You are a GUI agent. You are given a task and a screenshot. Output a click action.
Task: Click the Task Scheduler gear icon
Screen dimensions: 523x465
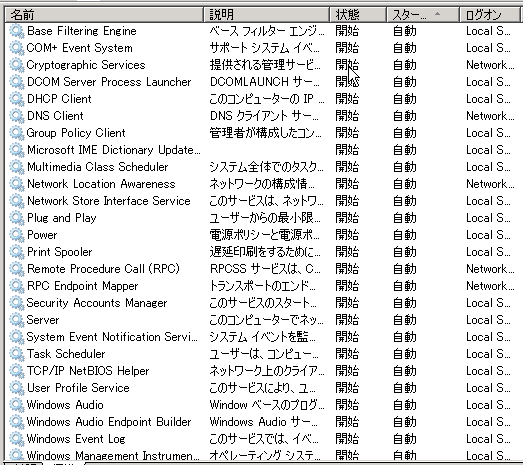point(16,354)
